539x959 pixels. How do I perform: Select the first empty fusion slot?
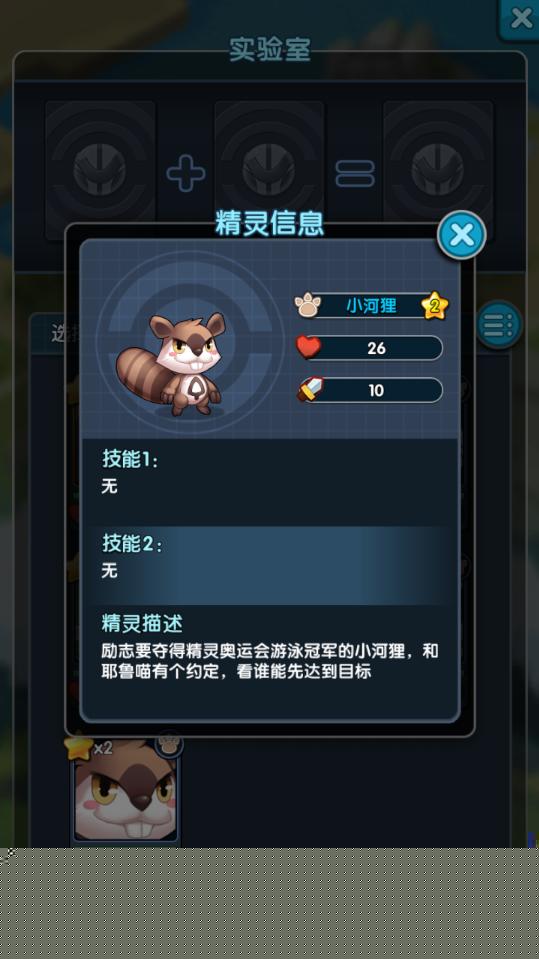pos(100,170)
